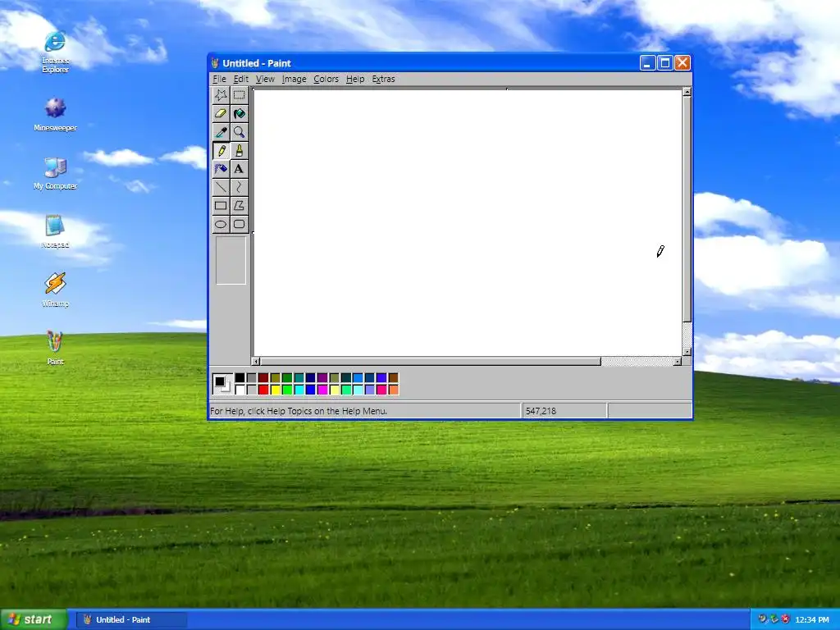Open the Colors menu
The image size is (840, 630).
pos(326,79)
